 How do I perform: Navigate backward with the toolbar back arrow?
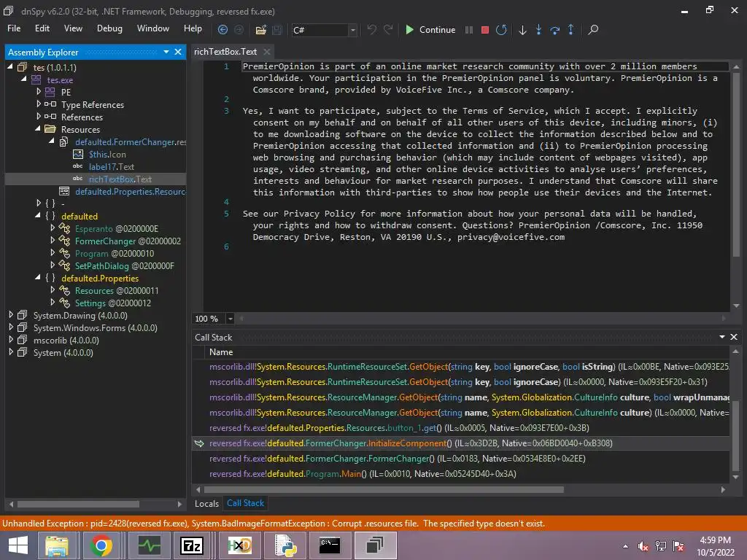point(222,29)
